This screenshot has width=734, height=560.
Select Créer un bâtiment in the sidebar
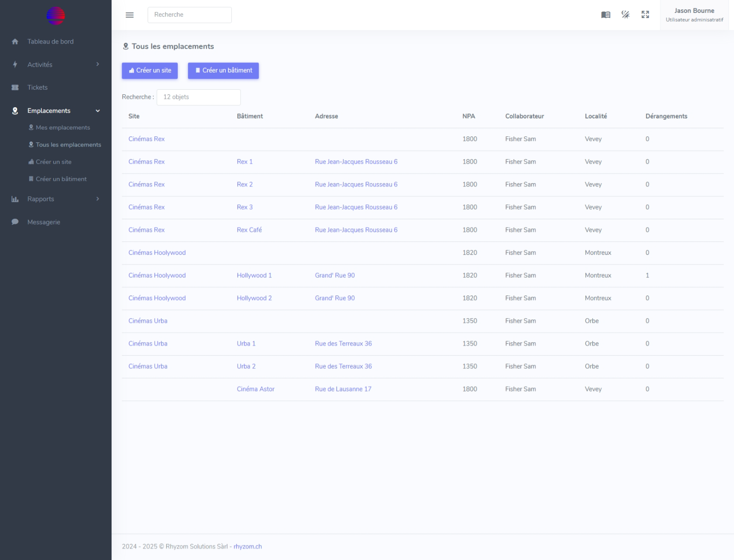coord(61,179)
